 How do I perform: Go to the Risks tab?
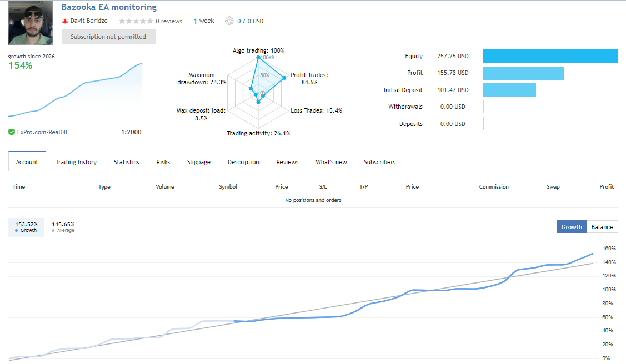[163, 162]
